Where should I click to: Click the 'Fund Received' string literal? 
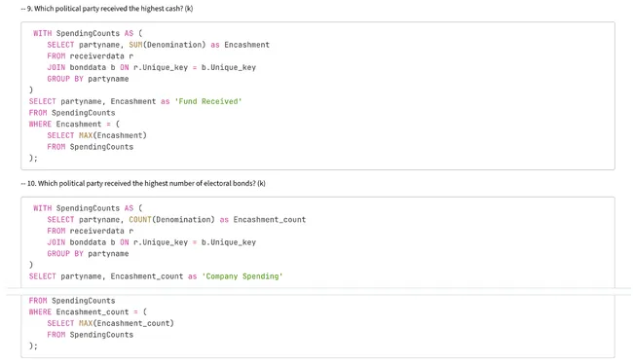click(x=207, y=101)
